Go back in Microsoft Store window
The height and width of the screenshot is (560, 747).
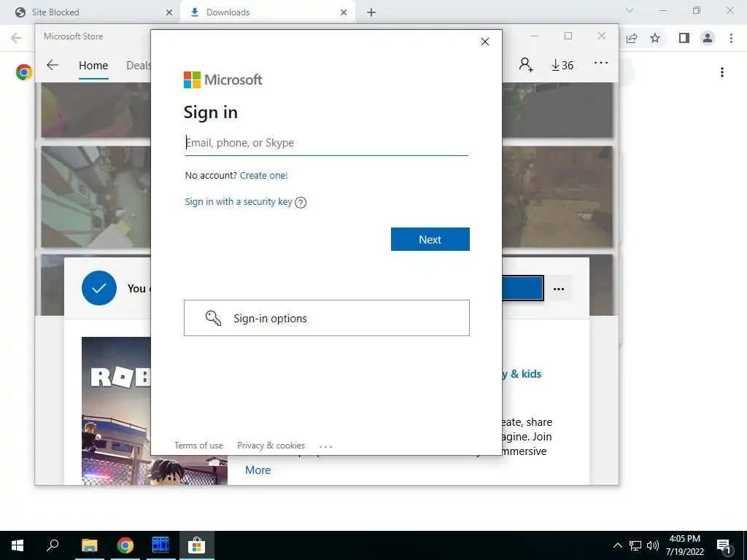(53, 65)
